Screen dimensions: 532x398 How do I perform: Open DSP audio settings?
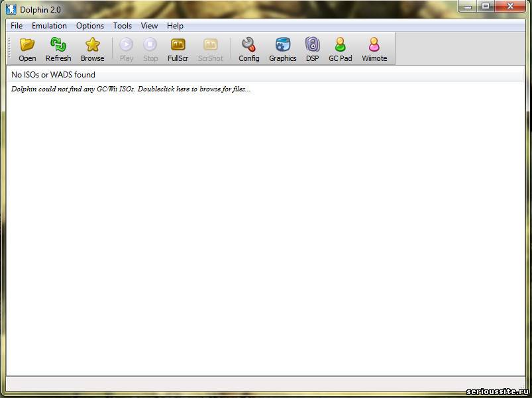312,50
